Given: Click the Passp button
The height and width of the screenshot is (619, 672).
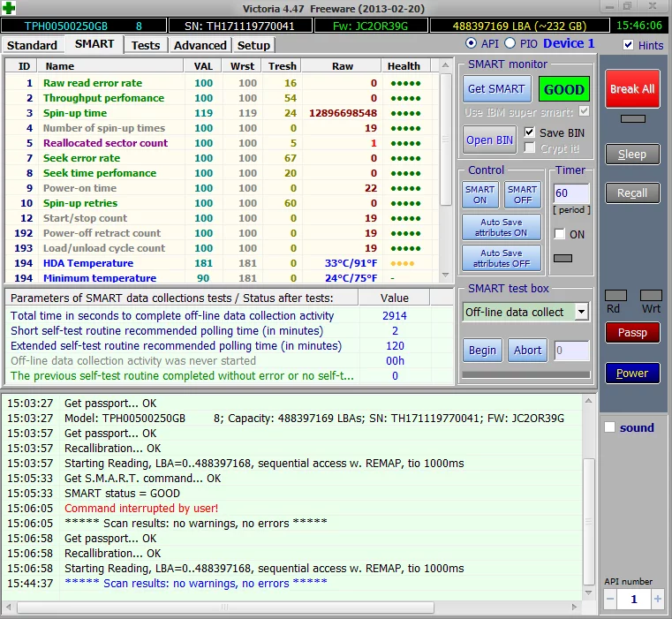Looking at the screenshot, I should pos(632,333).
